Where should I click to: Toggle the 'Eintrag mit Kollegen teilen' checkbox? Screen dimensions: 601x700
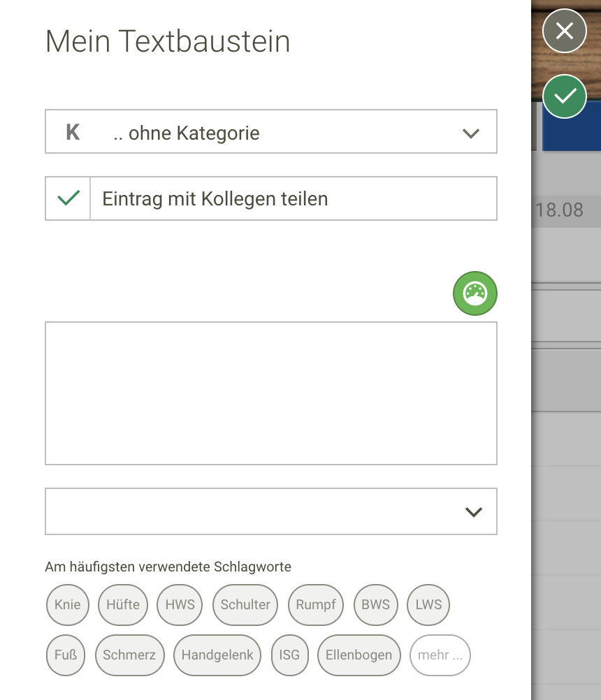(x=67, y=198)
